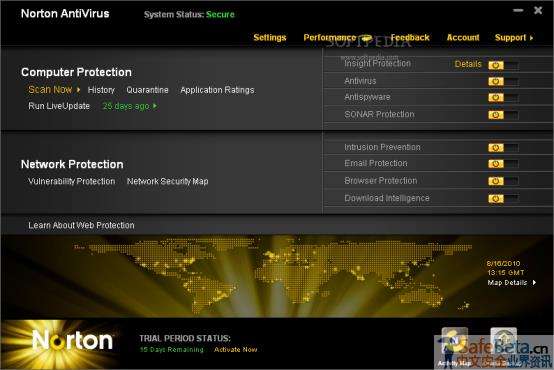Click the 8/16/2010 date text
Image resolution: width=554 pixels, height=370 pixels.
(503, 263)
